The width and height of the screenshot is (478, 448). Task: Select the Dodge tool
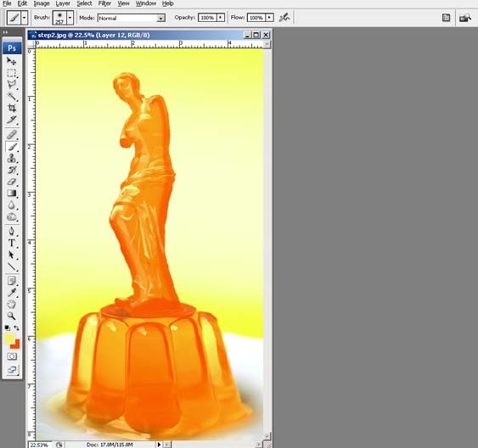coord(12,217)
